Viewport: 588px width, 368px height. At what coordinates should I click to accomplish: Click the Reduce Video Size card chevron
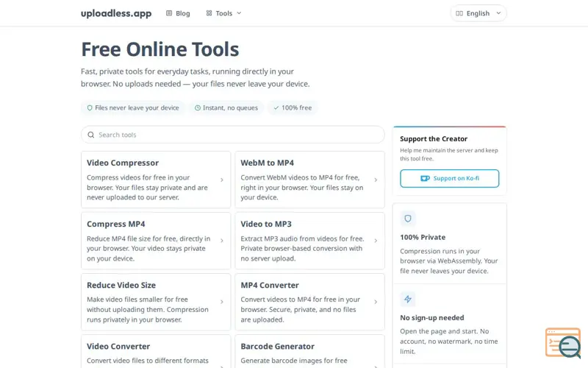click(x=222, y=302)
